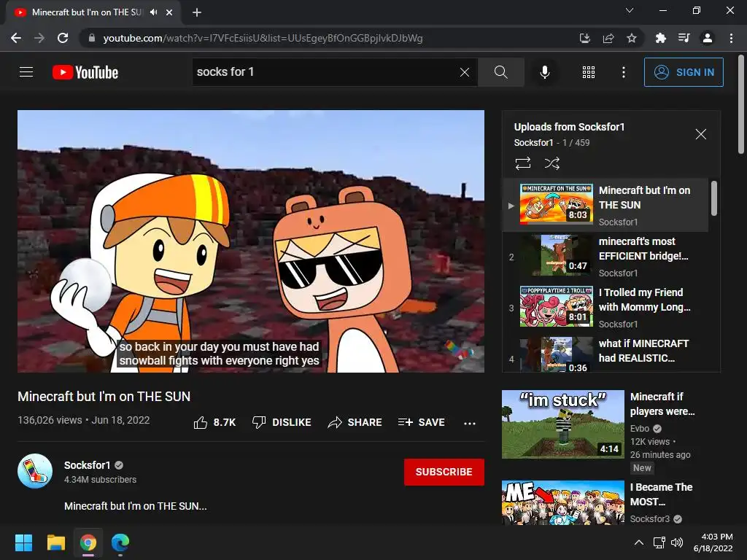Save video to a playlist
Screen dimensions: 747x560
pyautogui.click(x=421, y=422)
